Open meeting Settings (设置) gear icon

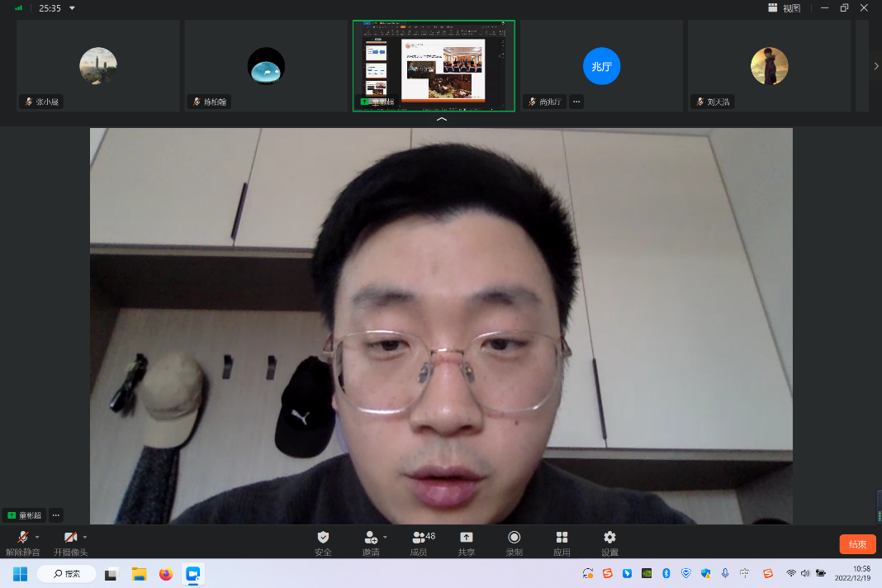click(609, 538)
